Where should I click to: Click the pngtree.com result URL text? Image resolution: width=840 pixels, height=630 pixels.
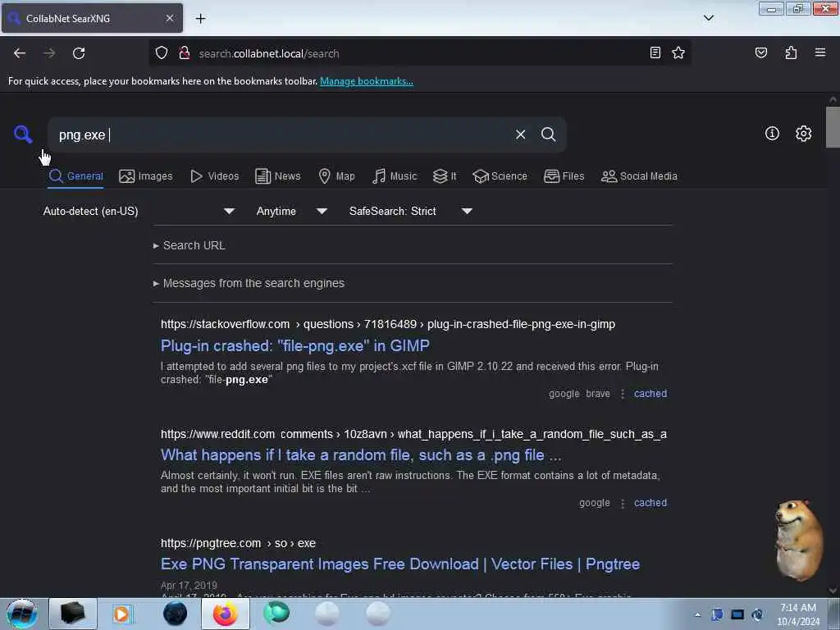(239, 543)
